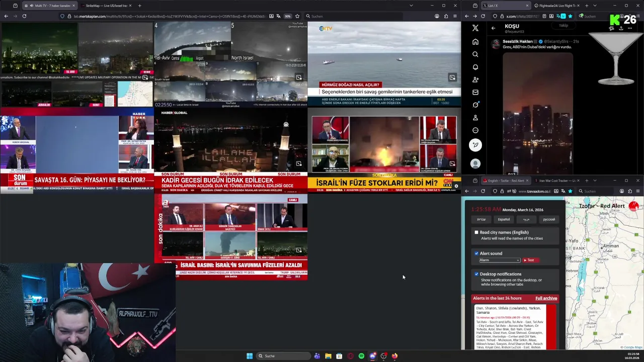Reload the Multi TV browser page
Image resolution: width=644 pixels, height=362 pixels.
pyautogui.click(x=24, y=16)
